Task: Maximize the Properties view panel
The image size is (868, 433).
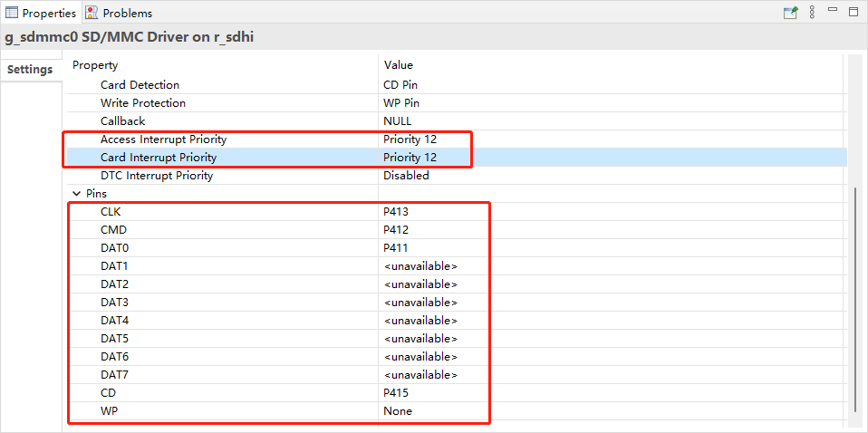Action: (853, 13)
